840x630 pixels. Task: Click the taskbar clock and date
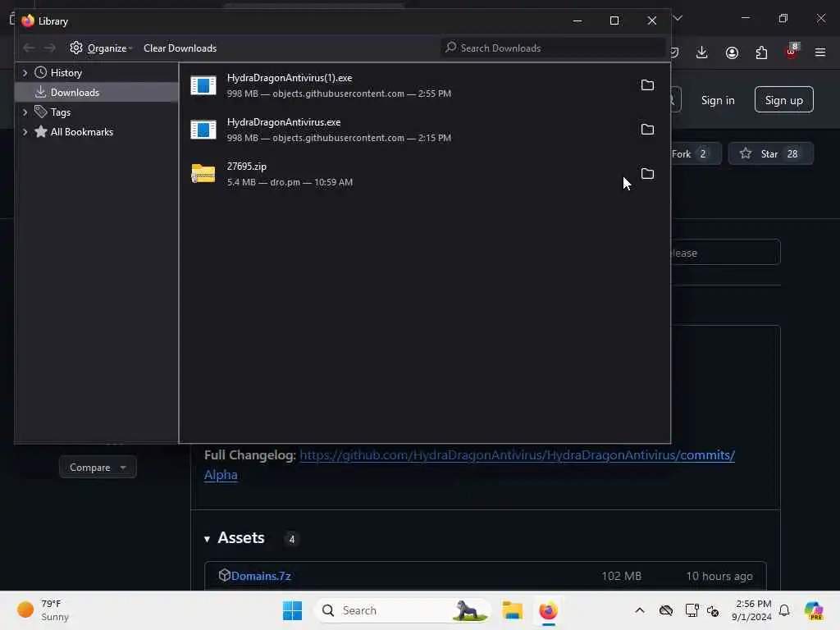(x=752, y=610)
